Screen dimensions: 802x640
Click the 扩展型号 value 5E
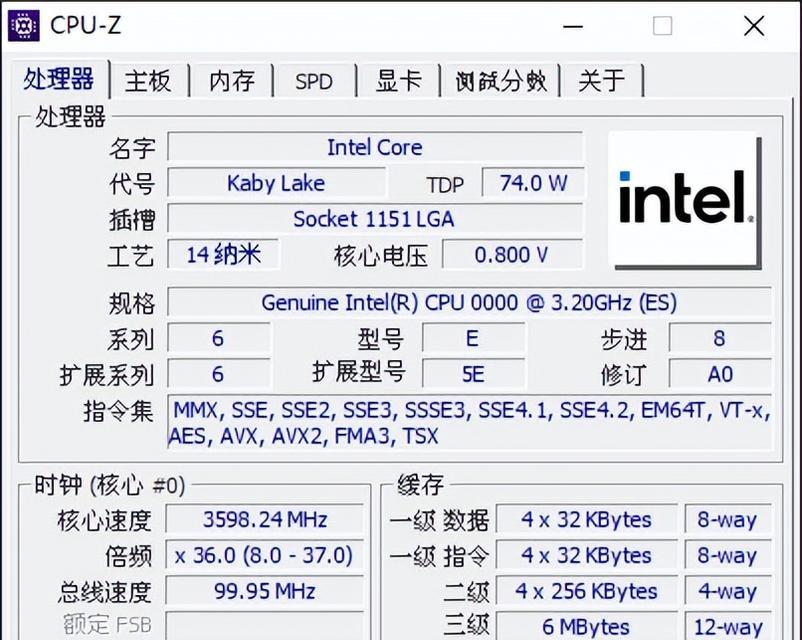pos(473,374)
